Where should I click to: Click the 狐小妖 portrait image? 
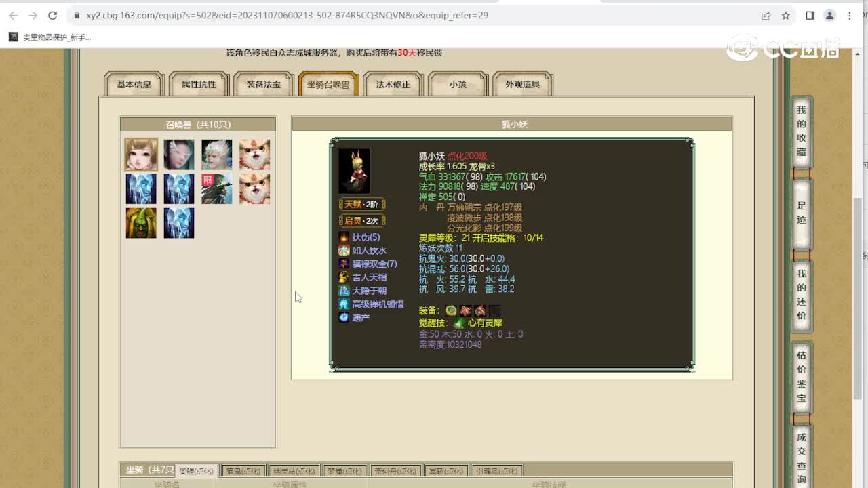click(x=355, y=171)
